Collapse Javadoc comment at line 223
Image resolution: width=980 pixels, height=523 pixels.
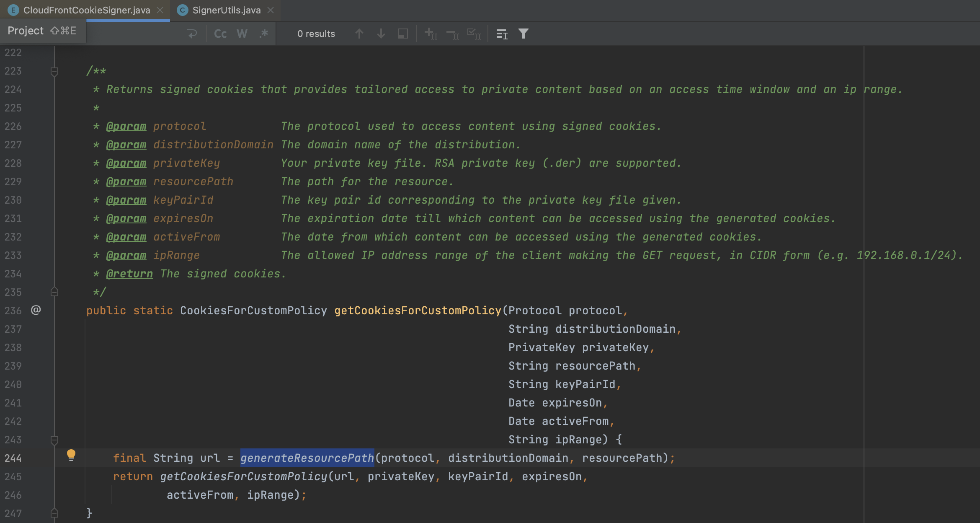click(54, 71)
